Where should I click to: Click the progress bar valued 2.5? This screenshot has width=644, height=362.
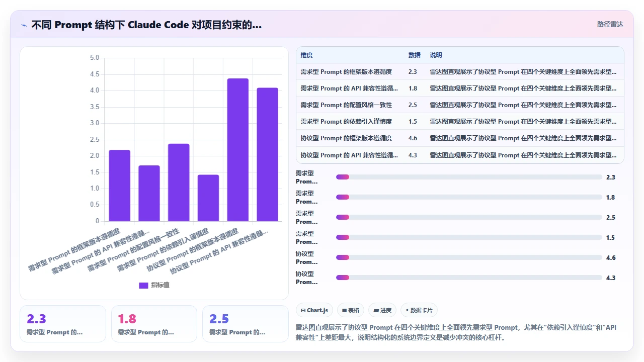pos(469,217)
